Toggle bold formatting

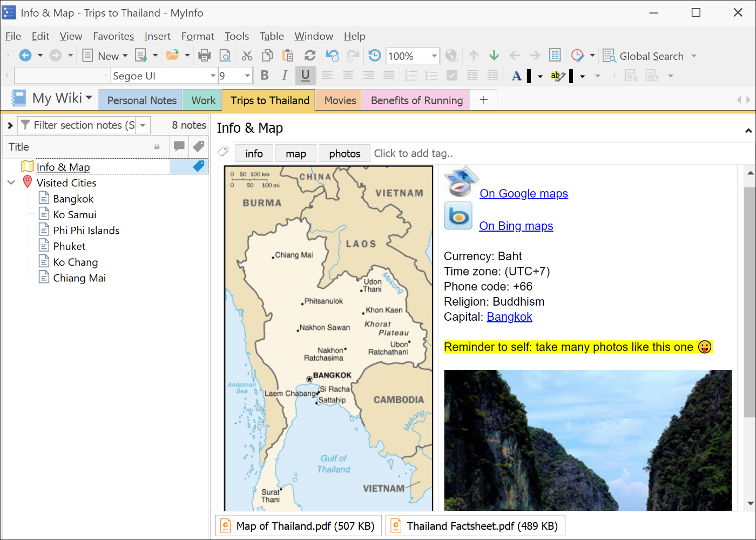click(x=265, y=76)
